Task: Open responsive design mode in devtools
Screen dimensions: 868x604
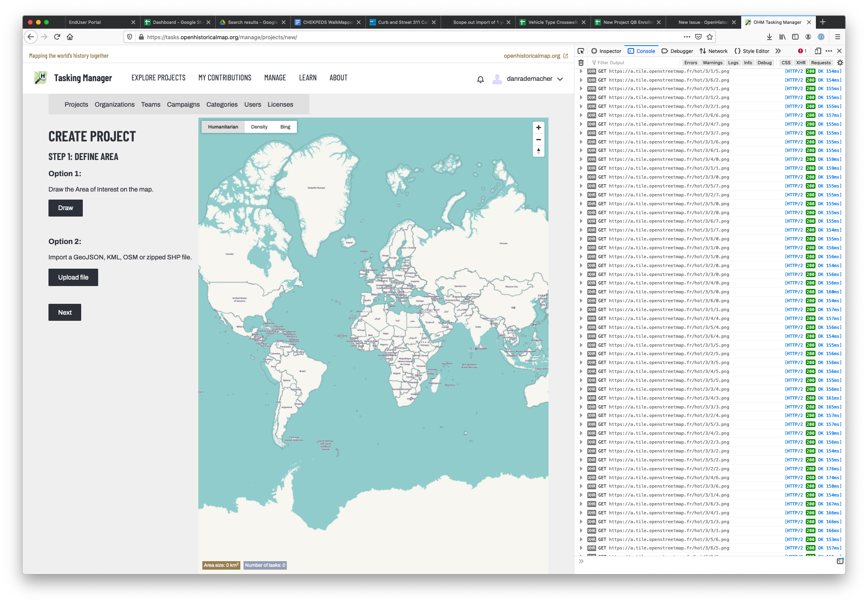Action: (818, 51)
